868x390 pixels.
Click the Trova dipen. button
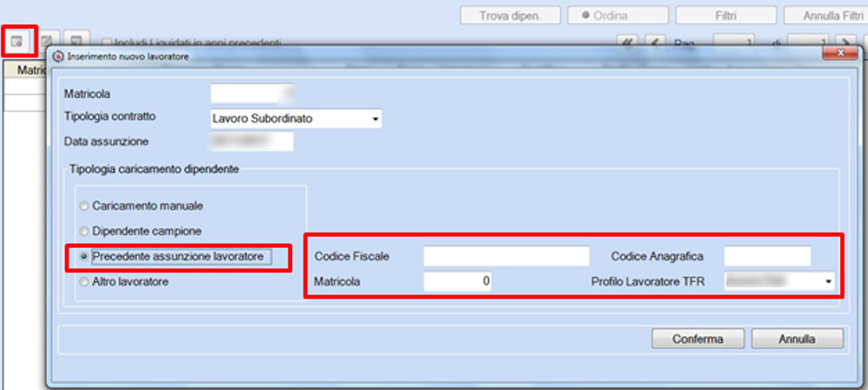pos(510,16)
